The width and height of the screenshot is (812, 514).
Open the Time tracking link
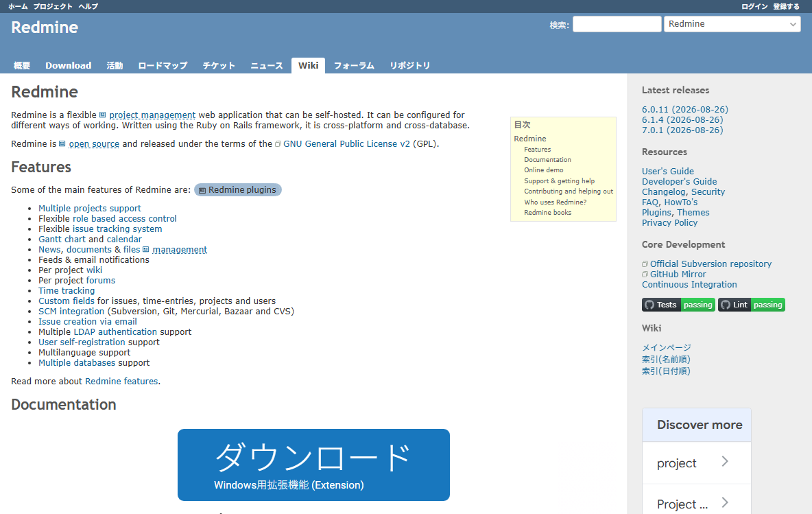[x=67, y=291]
